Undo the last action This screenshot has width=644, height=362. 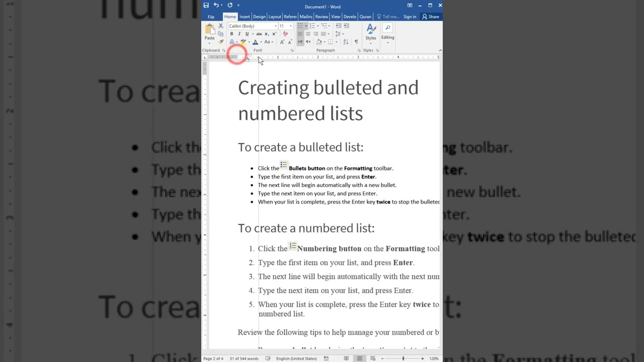tap(216, 5)
